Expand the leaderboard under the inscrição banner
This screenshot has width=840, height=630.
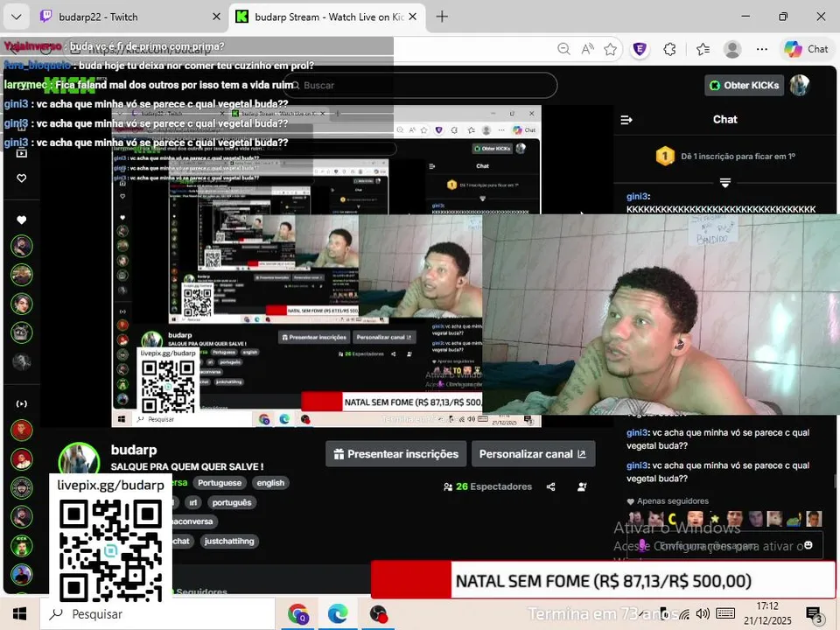724,183
